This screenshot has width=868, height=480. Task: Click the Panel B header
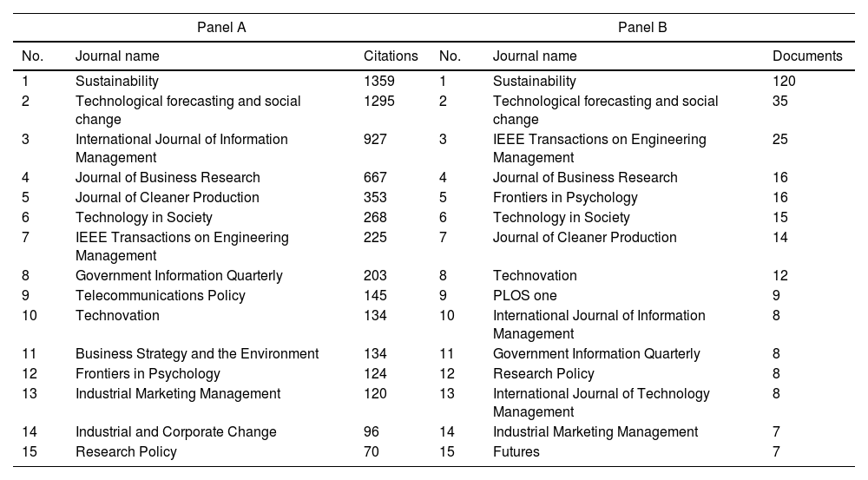(642, 27)
